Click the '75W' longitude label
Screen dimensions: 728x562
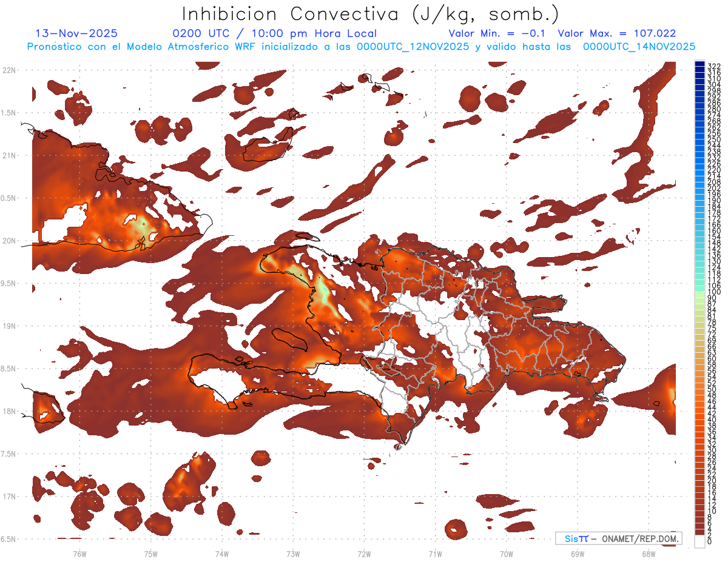[x=151, y=554]
